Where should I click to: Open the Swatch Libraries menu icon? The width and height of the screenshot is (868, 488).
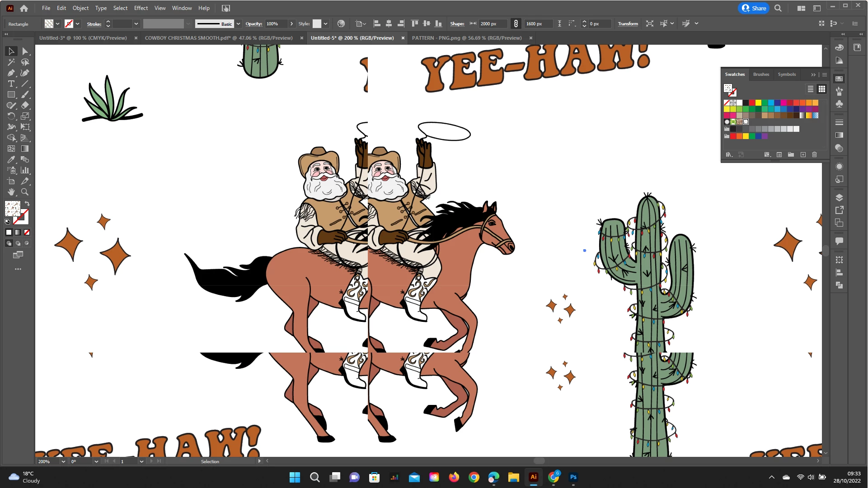point(728,155)
